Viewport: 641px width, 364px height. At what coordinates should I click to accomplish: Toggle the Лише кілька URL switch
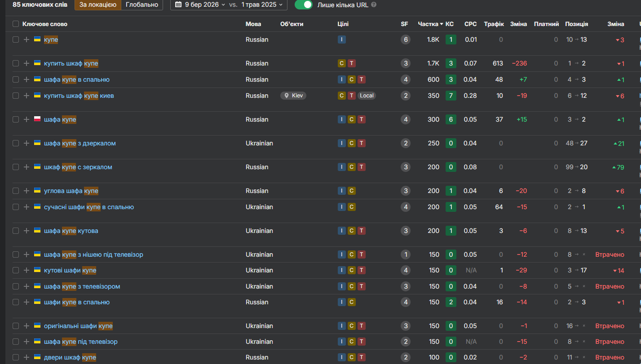click(x=304, y=4)
